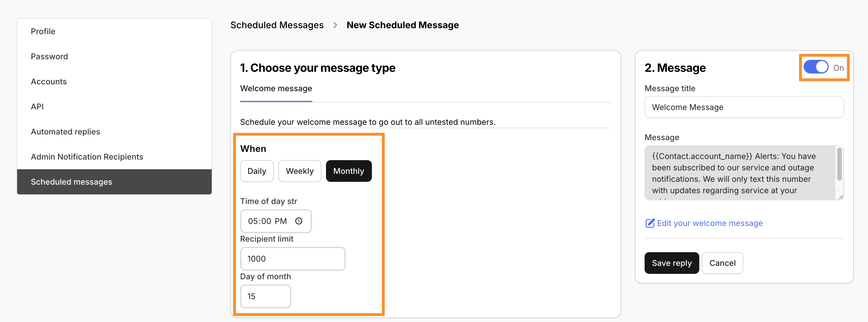Open Automated replies settings
868x322 pixels.
(65, 131)
